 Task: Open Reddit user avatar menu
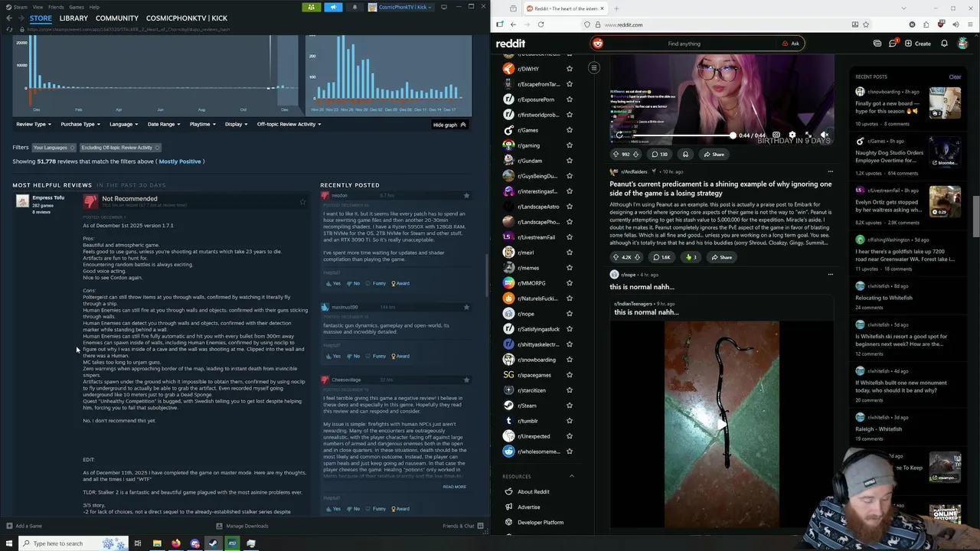[x=964, y=44]
